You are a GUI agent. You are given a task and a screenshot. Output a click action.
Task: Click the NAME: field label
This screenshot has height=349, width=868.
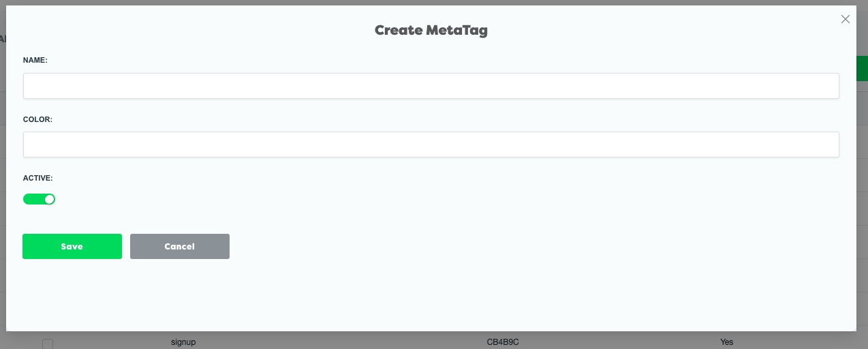[35, 60]
